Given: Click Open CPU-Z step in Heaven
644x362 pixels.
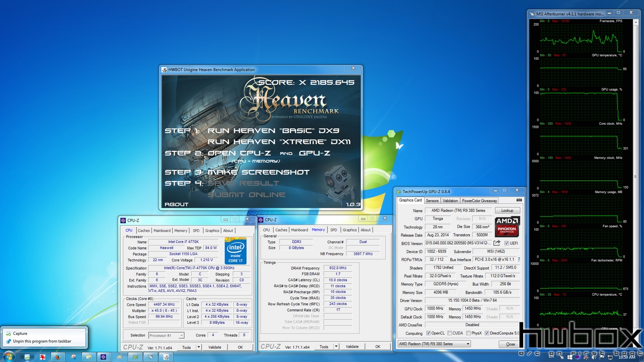Looking at the screenshot, I should click(240, 153).
